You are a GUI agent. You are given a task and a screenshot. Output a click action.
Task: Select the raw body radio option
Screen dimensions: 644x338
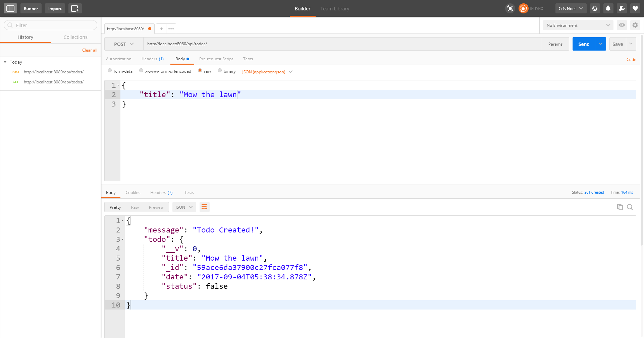pyautogui.click(x=200, y=71)
